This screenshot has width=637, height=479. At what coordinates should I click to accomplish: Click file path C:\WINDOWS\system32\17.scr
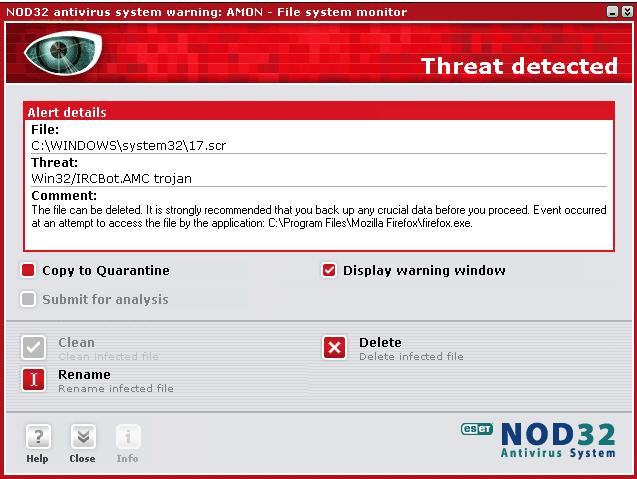tap(128, 145)
